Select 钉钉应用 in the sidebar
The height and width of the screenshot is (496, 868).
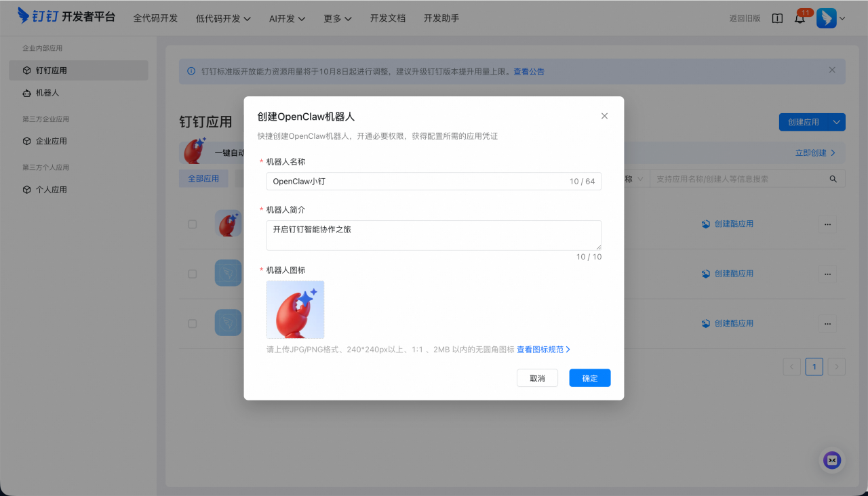[79, 70]
